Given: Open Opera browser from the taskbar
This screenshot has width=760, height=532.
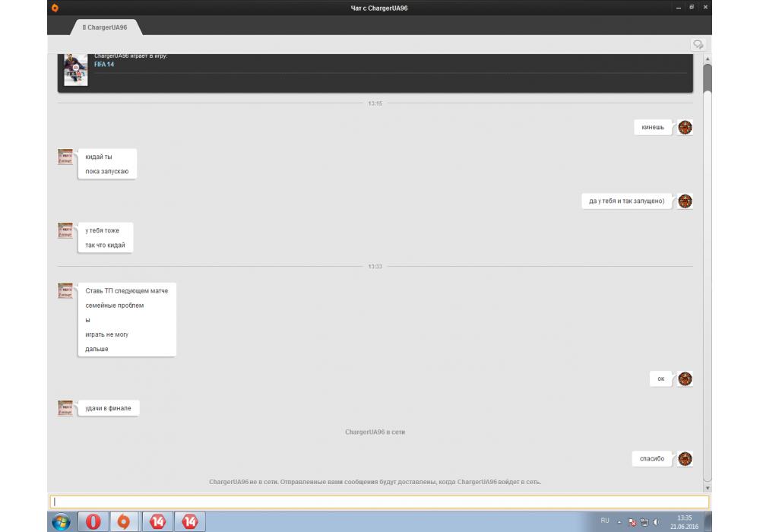Looking at the screenshot, I should pyautogui.click(x=93, y=521).
